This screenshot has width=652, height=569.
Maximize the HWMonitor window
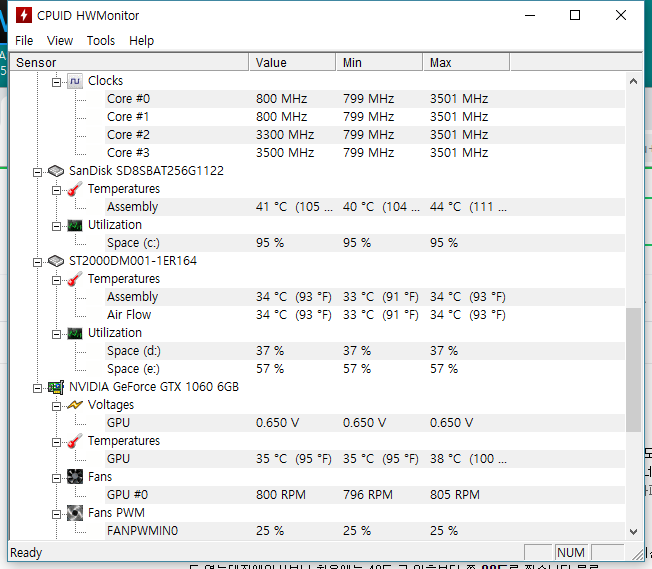point(575,15)
